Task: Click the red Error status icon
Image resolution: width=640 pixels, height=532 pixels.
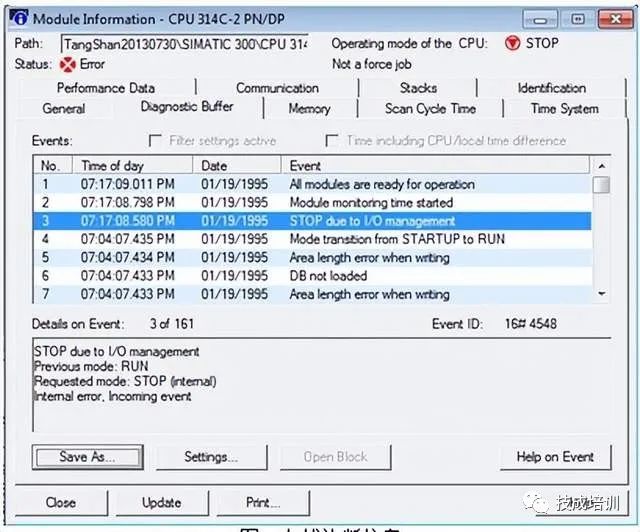Action: coord(68,65)
